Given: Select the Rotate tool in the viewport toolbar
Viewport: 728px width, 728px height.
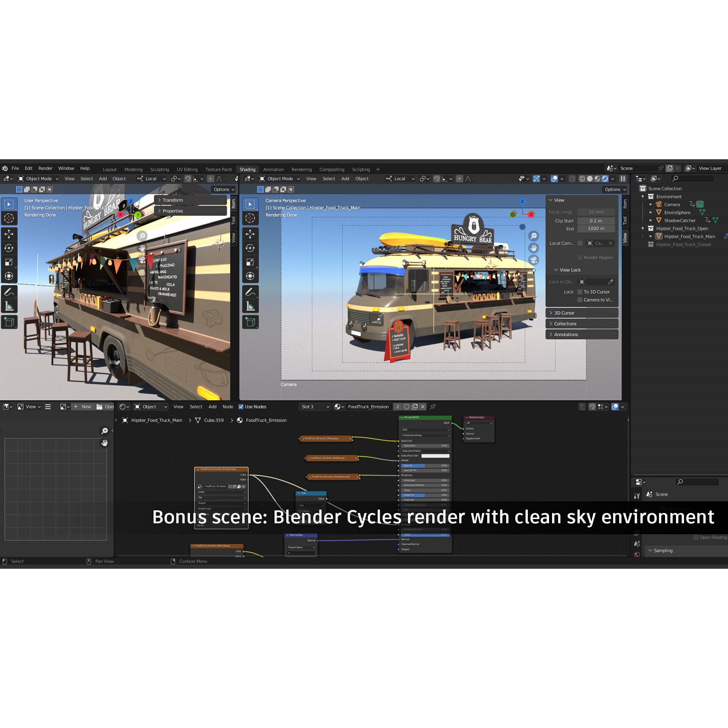Looking at the screenshot, I should (x=9, y=247).
